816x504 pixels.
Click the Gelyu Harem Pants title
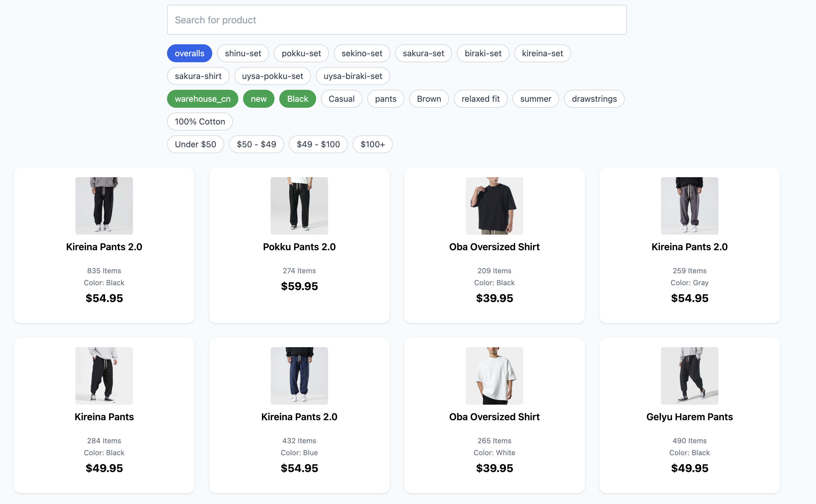pyautogui.click(x=690, y=417)
